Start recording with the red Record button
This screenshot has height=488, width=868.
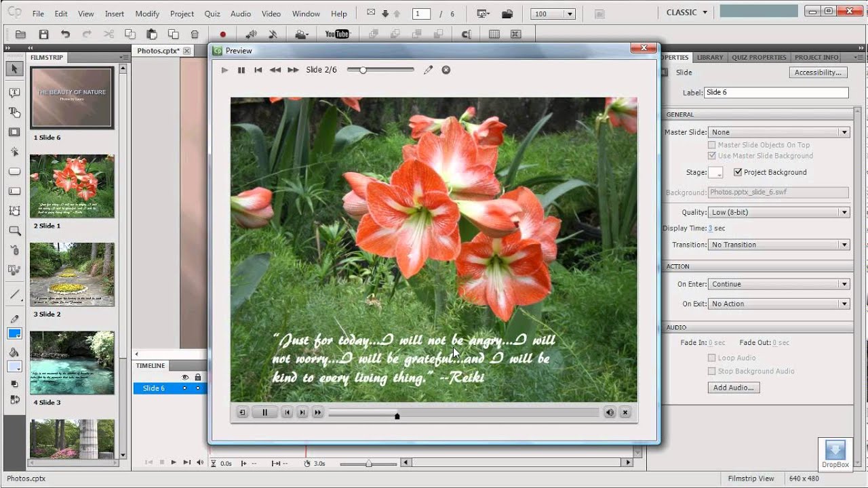(x=222, y=35)
